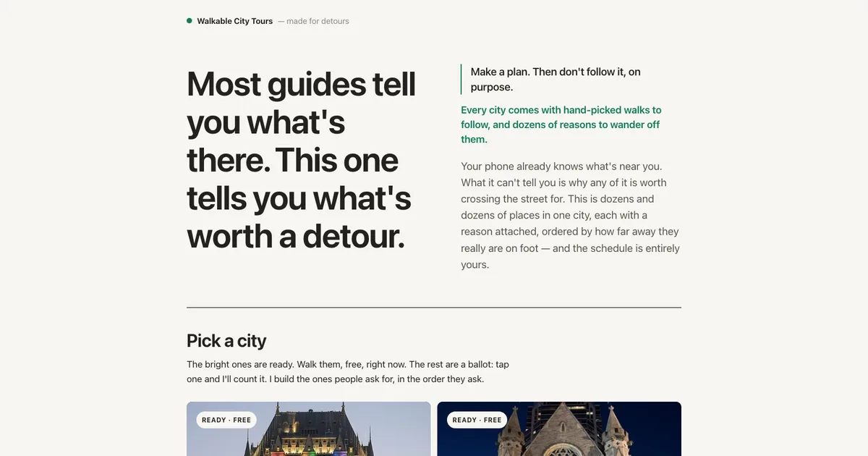
Task: Click the 'Most guides tell you what's there' headline
Action: (x=302, y=159)
